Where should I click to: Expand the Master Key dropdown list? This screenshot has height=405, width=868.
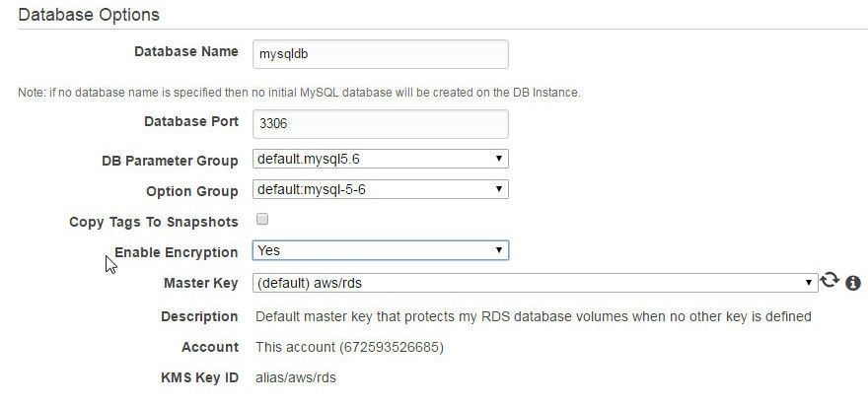pos(535,283)
